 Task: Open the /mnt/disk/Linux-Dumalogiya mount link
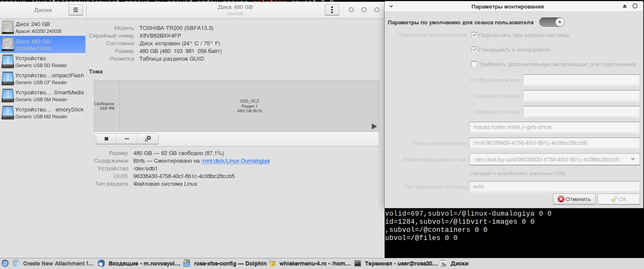pos(235,161)
